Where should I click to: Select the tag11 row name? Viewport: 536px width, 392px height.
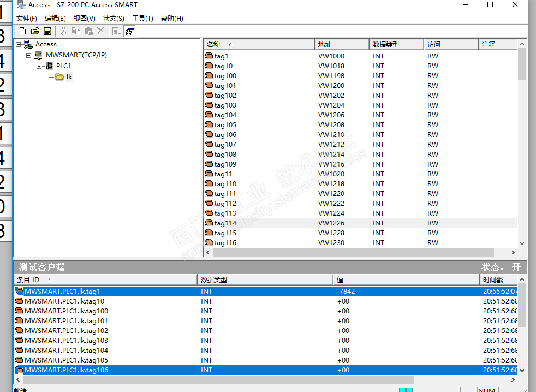click(223, 174)
